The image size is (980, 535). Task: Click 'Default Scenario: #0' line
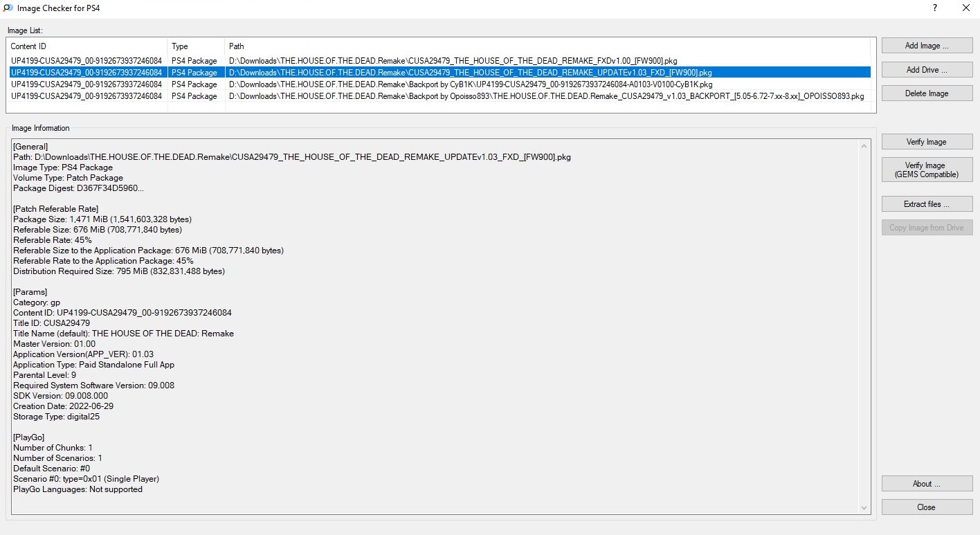click(52, 469)
